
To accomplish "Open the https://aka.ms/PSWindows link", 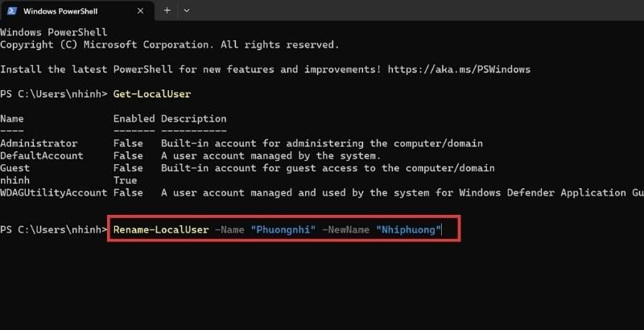I will pos(459,69).
